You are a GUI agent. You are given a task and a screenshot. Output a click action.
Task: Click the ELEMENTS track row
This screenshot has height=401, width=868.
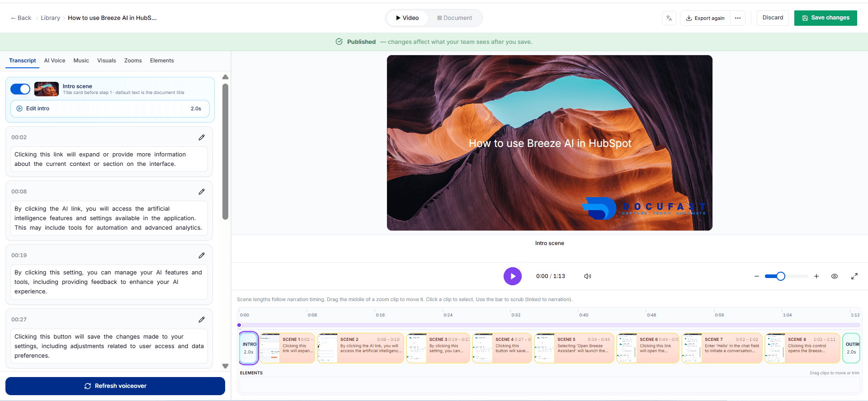click(x=549, y=385)
